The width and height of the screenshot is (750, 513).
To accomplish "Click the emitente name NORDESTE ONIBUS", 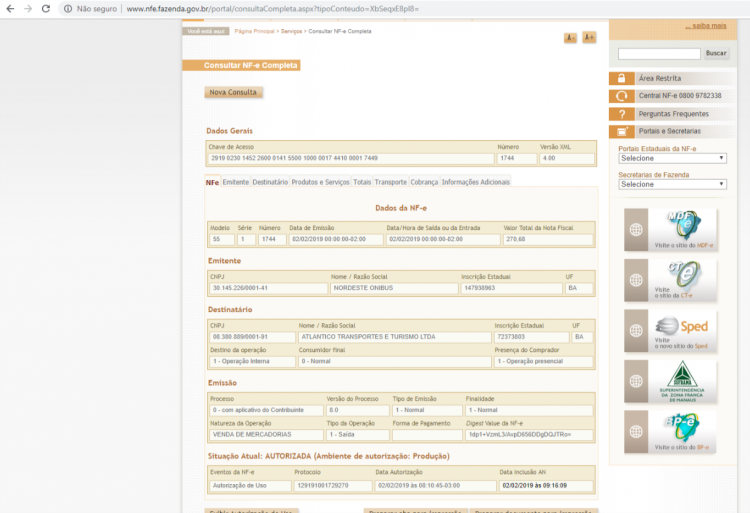I will coord(363,288).
